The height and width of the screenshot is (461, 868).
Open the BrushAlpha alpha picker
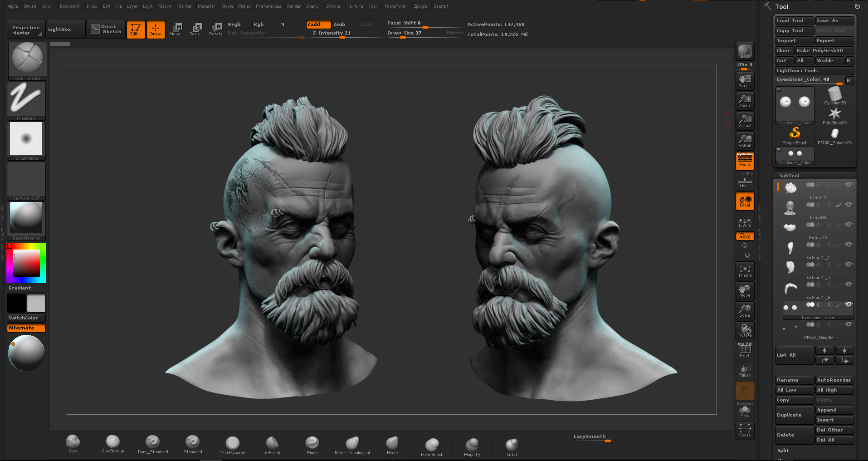point(26,141)
